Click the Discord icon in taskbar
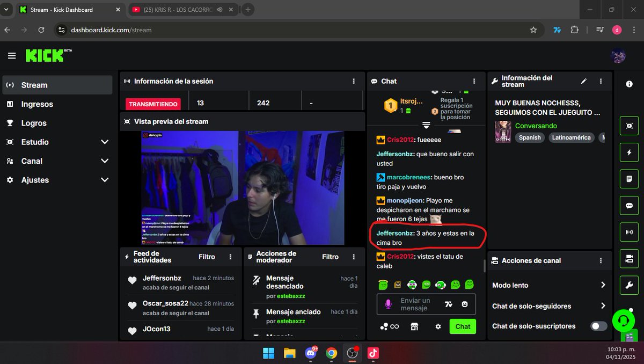The width and height of the screenshot is (644, 364). pos(311,353)
